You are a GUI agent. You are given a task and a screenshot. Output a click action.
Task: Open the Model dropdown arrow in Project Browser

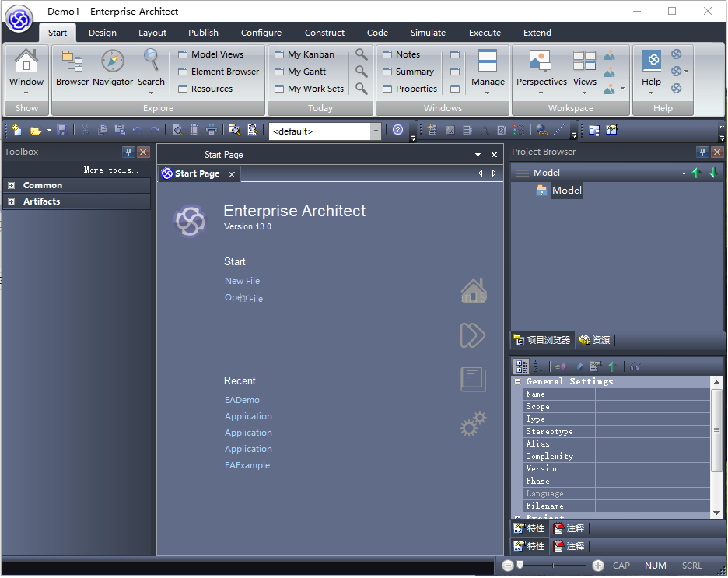684,173
